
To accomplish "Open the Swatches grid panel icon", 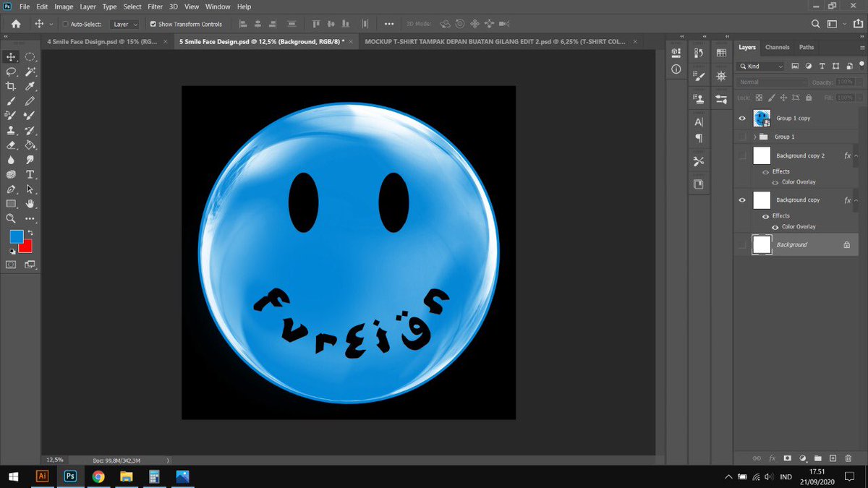I will pos(721,53).
